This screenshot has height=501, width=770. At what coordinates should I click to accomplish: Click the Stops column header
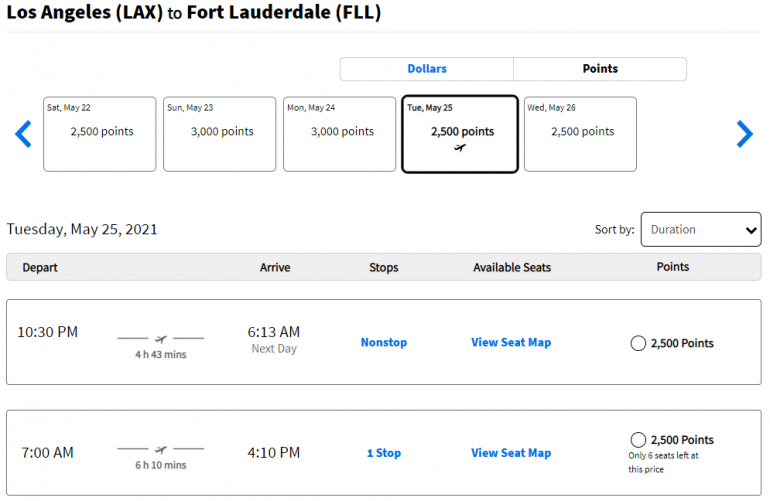[x=384, y=267]
